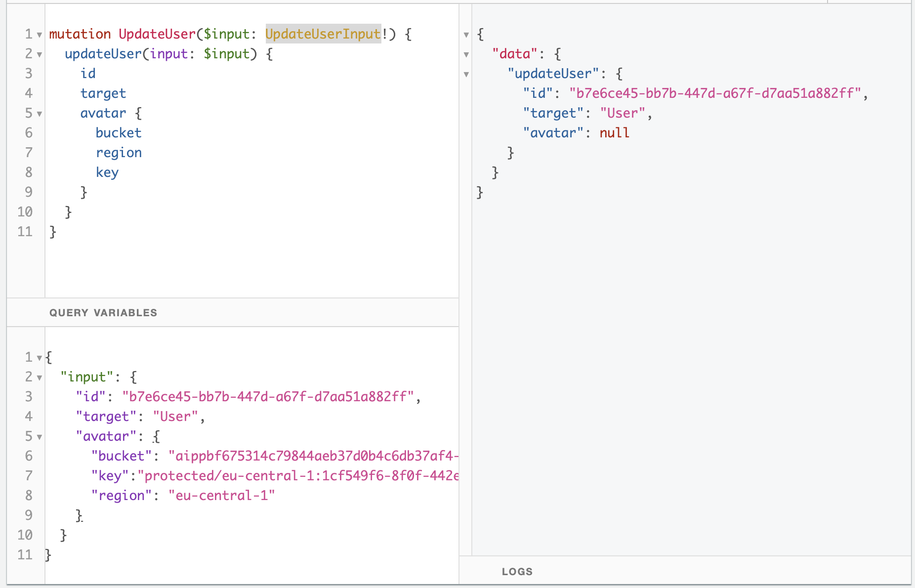Click the mutation keyword on line 1

pyautogui.click(x=79, y=34)
